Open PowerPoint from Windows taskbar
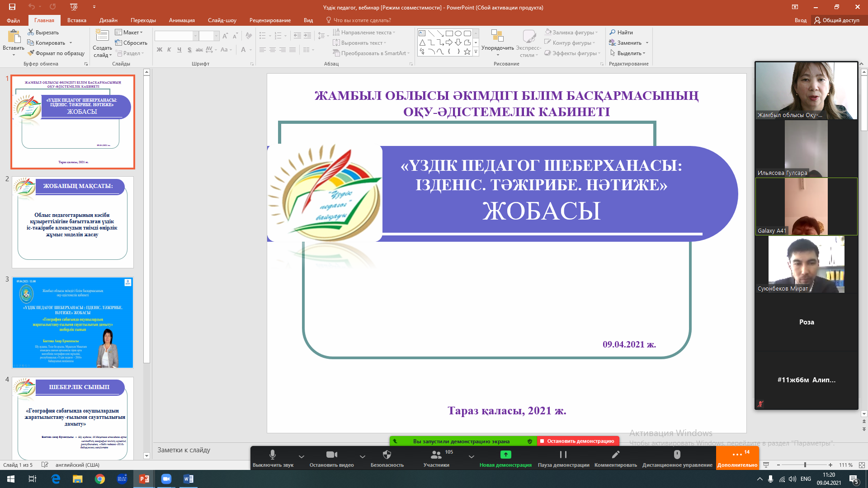 [144, 479]
